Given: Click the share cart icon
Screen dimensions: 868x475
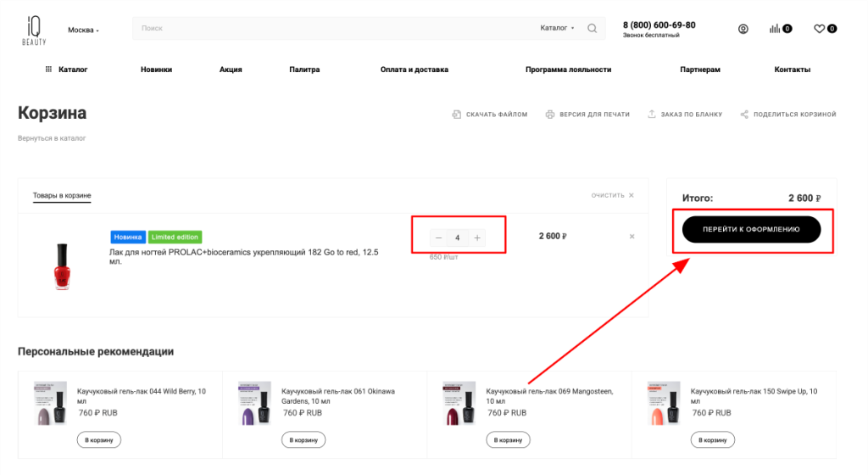Looking at the screenshot, I should [744, 114].
